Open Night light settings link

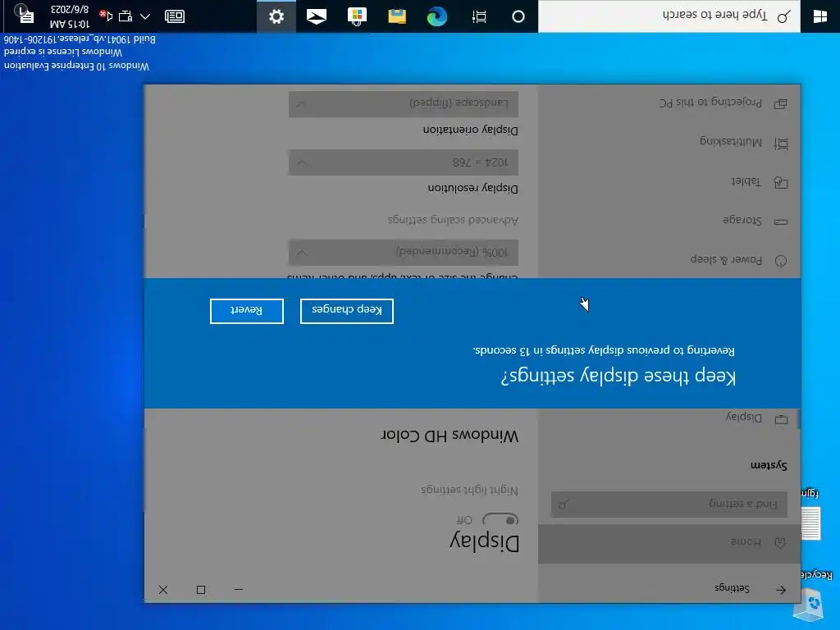[470, 490]
